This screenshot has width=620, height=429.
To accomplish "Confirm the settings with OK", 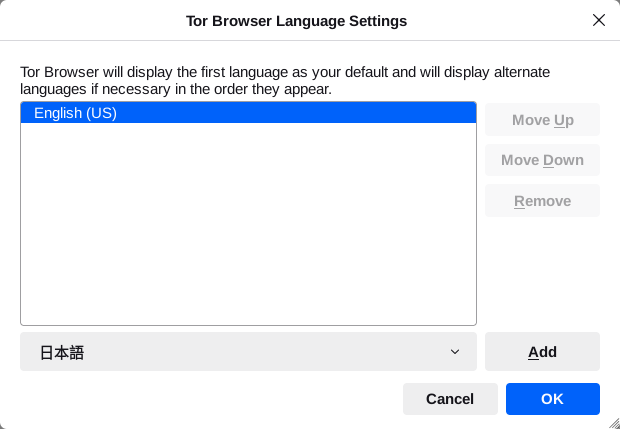I will [552, 399].
